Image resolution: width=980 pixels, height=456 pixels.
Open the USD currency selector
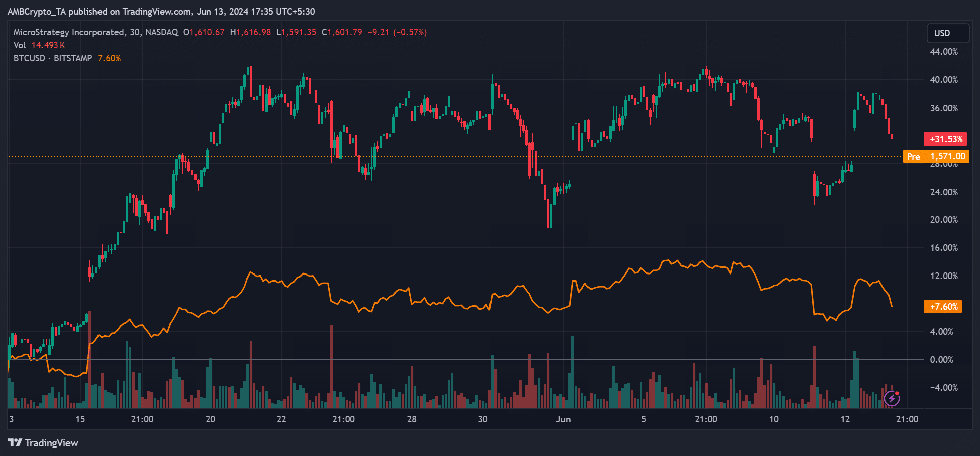948,33
